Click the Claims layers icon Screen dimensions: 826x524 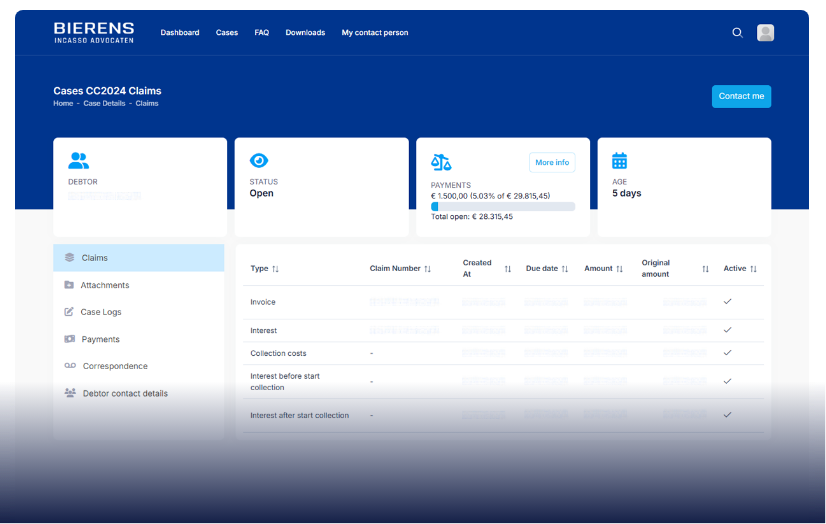click(70, 258)
